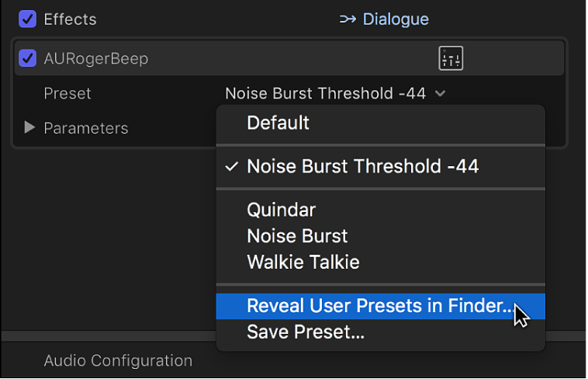
Task: Click the arrow icon beside Dialogue
Action: (x=348, y=19)
